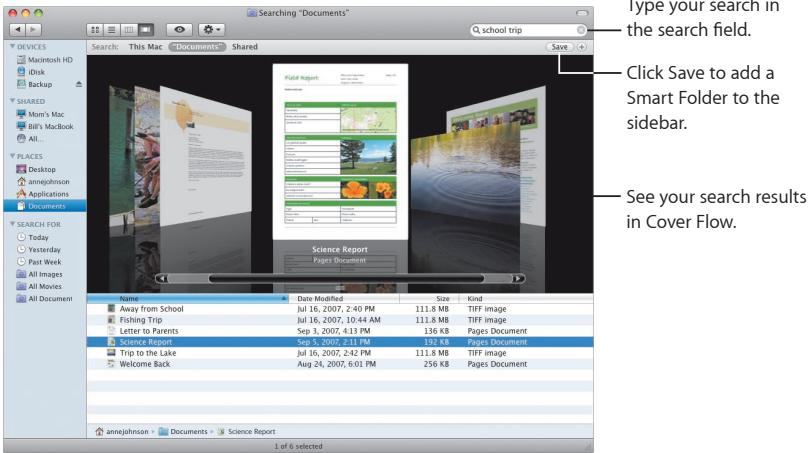The image size is (809, 453).
Task: Open the Action gear menu
Action: point(212,30)
